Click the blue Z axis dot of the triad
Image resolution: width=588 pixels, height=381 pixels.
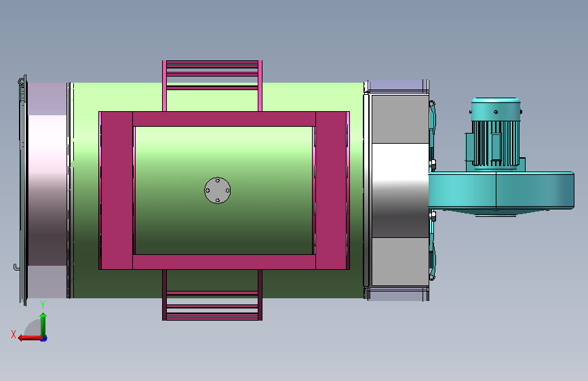(x=44, y=339)
